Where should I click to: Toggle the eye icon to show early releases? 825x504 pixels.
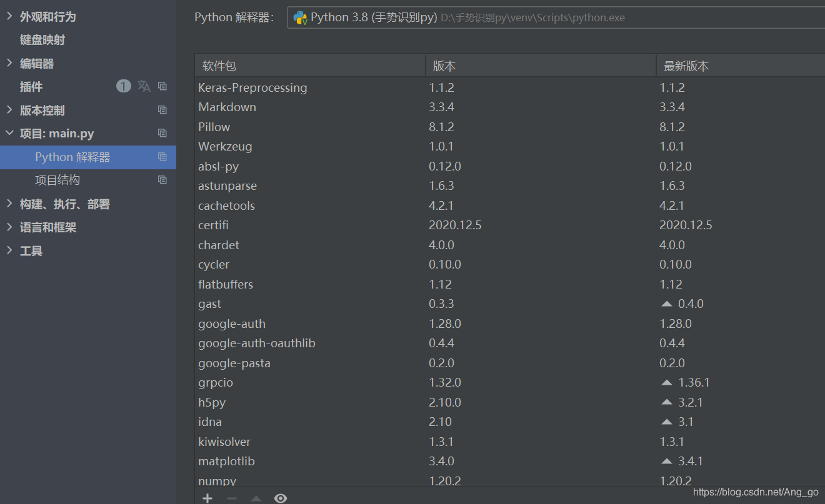click(281, 498)
